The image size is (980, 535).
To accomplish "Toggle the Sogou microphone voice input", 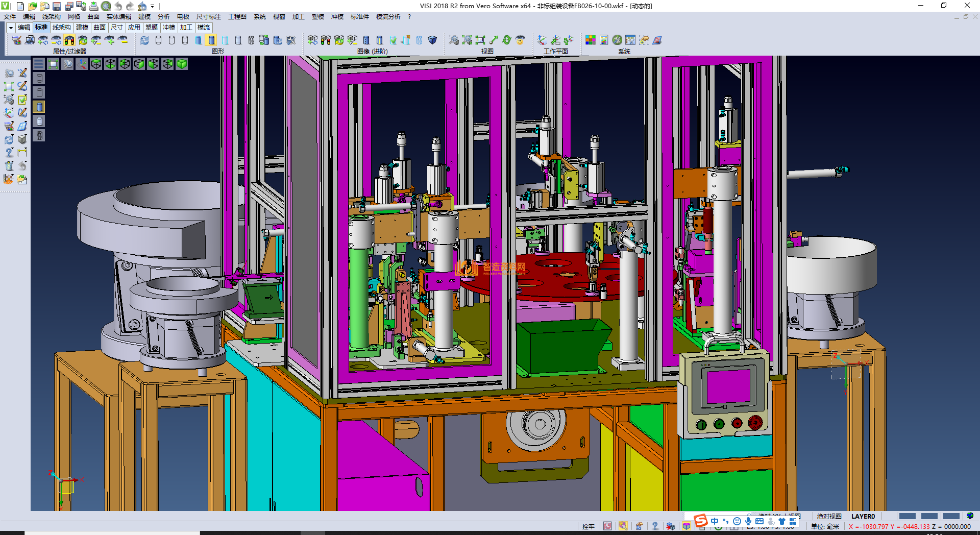I will point(748,521).
